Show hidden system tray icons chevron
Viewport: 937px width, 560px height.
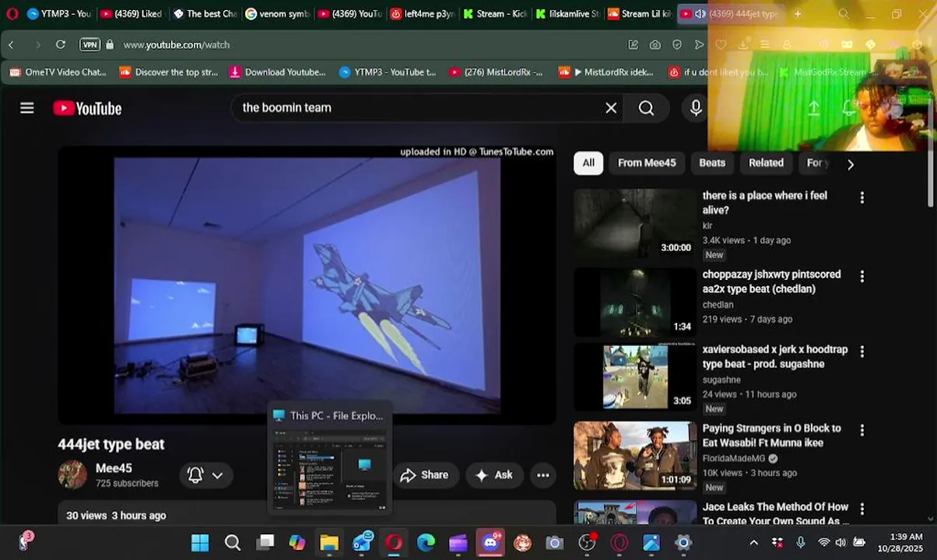(753, 543)
